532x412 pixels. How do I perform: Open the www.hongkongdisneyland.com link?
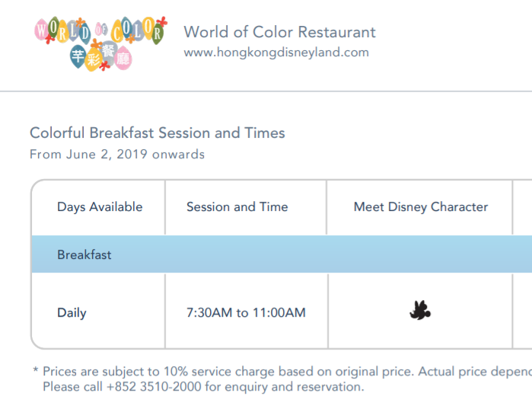click(x=276, y=53)
